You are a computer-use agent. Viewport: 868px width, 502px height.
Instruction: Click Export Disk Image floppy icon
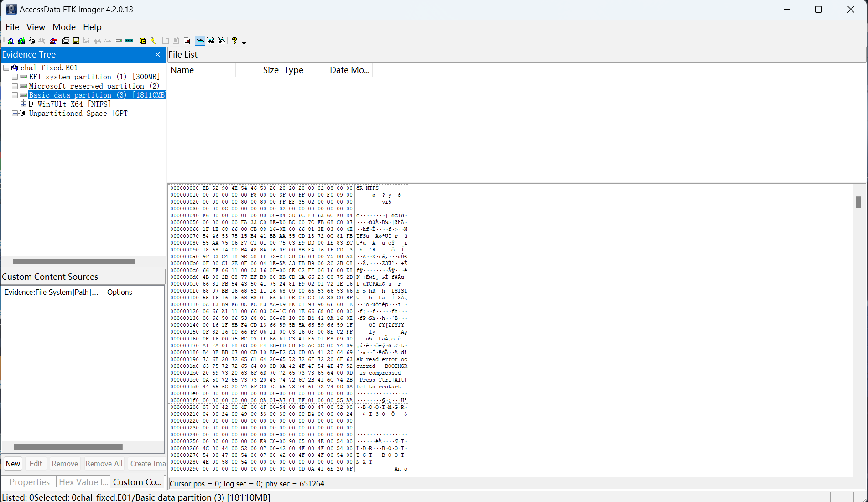(x=76, y=41)
